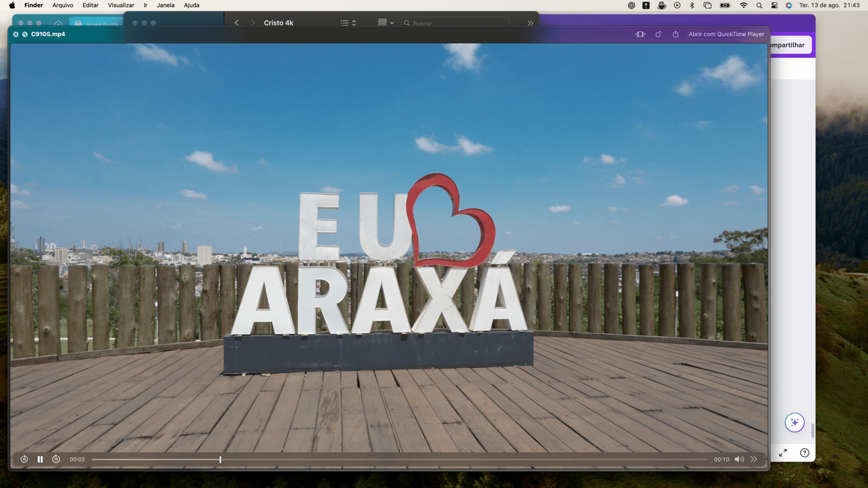Click the exclamation mark menu bar icon
Viewport: 868px width, 488px height.
pos(646,5)
